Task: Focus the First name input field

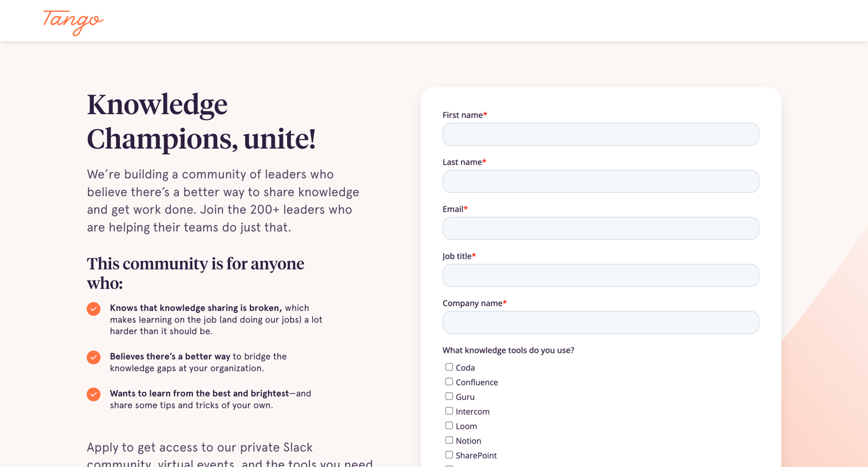Action: [x=600, y=134]
